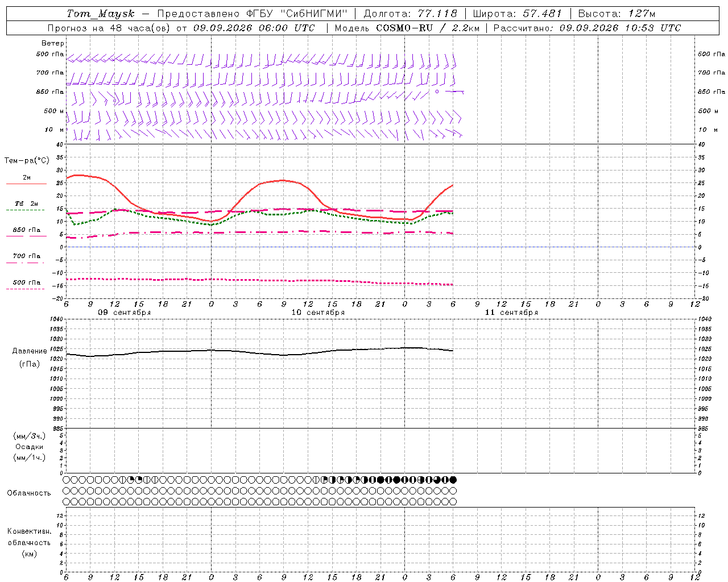Viewport: 728px width, 582px height.
Task: Click the 11 сентября date label
Action: [x=511, y=313]
